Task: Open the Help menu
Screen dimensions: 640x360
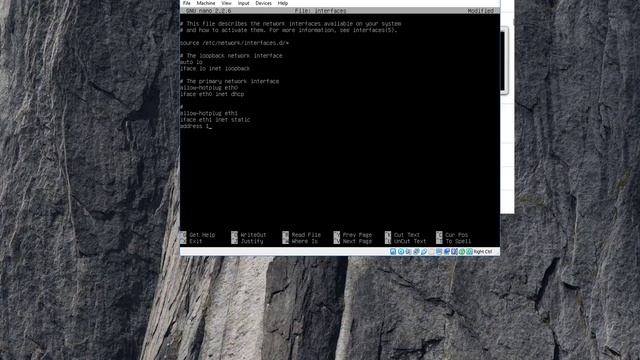Action: pos(283,3)
